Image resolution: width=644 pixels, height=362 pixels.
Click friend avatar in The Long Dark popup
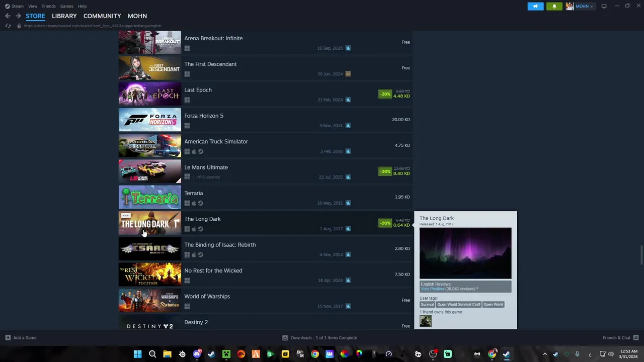click(x=426, y=321)
